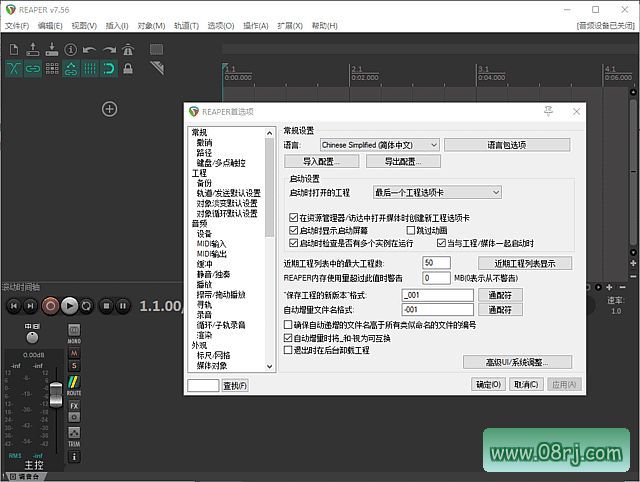Click master volume fader handle
Screen dimensions: 640x482
click(56, 394)
